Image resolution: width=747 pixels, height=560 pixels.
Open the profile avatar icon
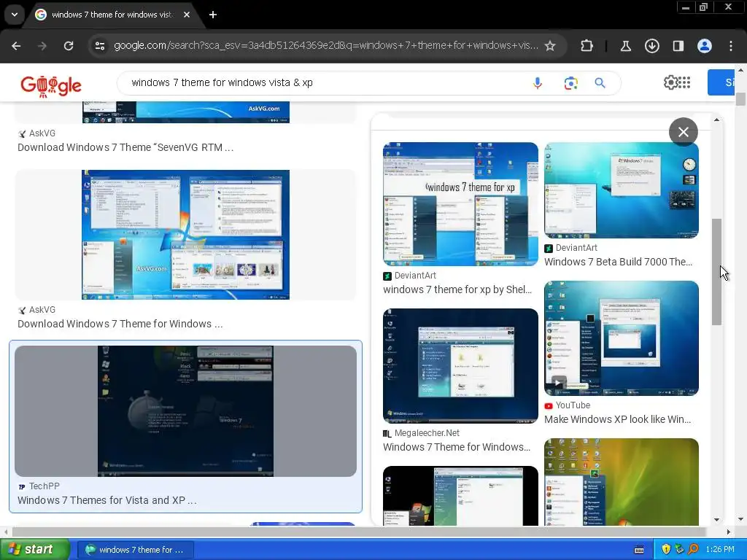(x=705, y=46)
